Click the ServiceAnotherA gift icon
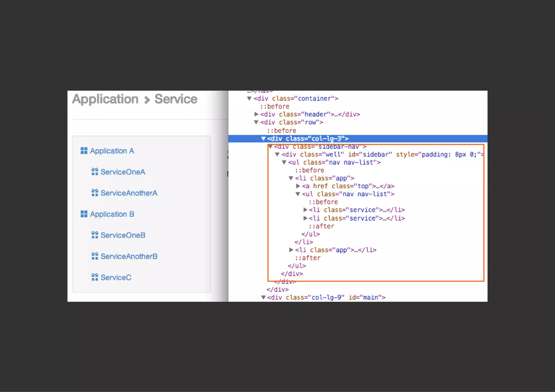The image size is (555, 392). click(x=95, y=193)
